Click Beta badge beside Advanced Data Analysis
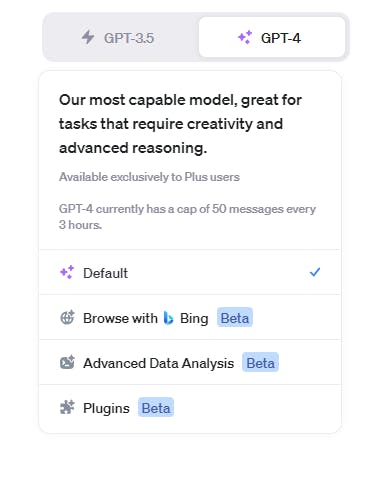Image resolution: width=373 pixels, height=483 pixels. point(260,362)
